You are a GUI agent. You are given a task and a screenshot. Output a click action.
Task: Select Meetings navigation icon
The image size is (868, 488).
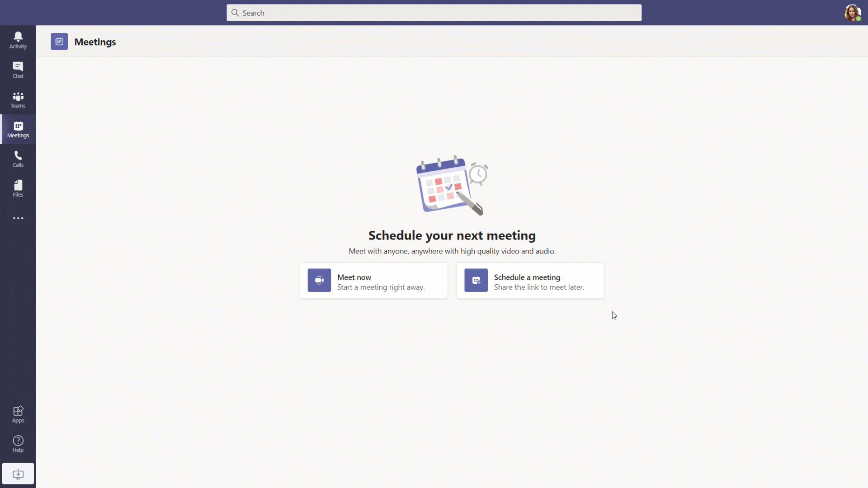click(18, 129)
